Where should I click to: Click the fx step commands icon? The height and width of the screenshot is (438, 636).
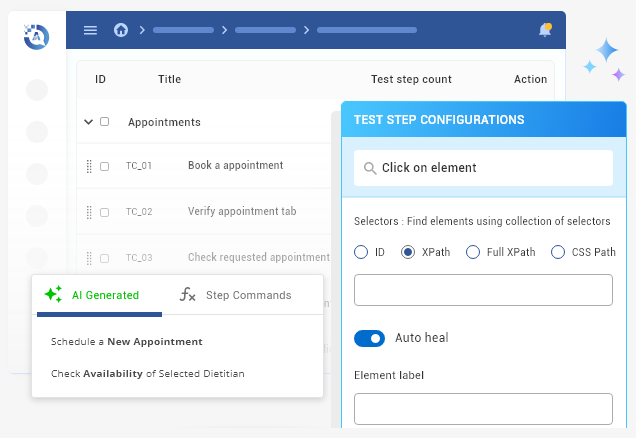pos(187,294)
